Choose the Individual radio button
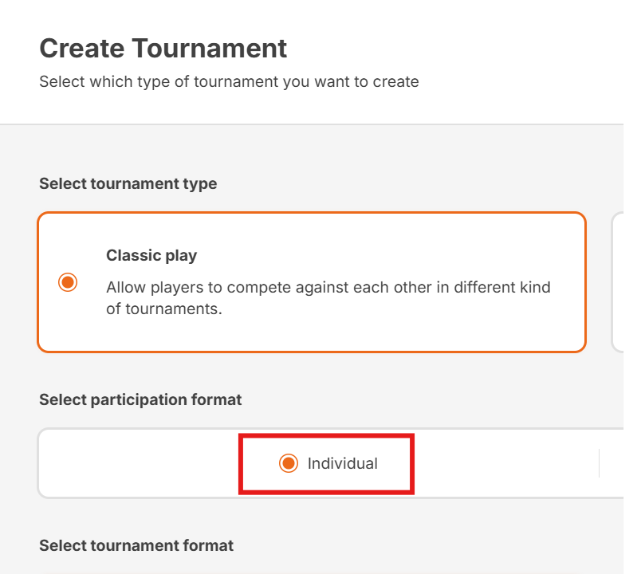This screenshot has width=624, height=574. [289, 463]
